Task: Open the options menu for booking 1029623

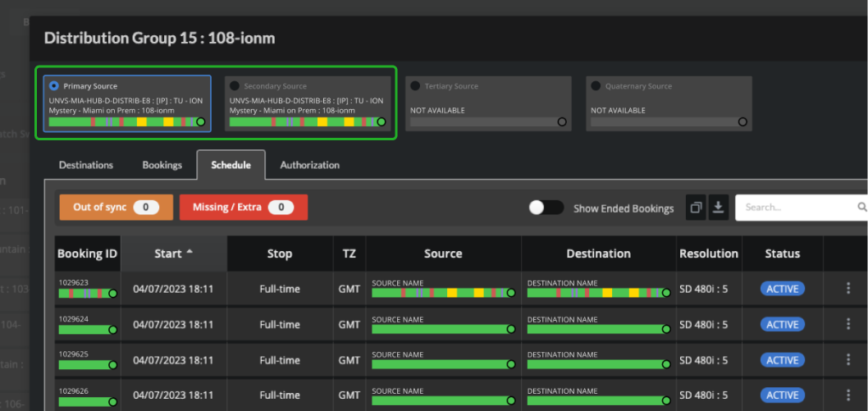Action: click(848, 288)
